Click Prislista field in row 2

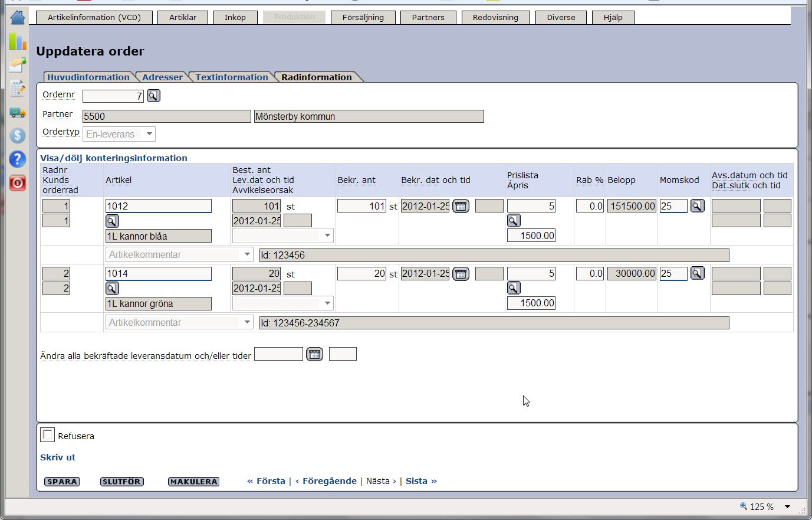coord(531,273)
